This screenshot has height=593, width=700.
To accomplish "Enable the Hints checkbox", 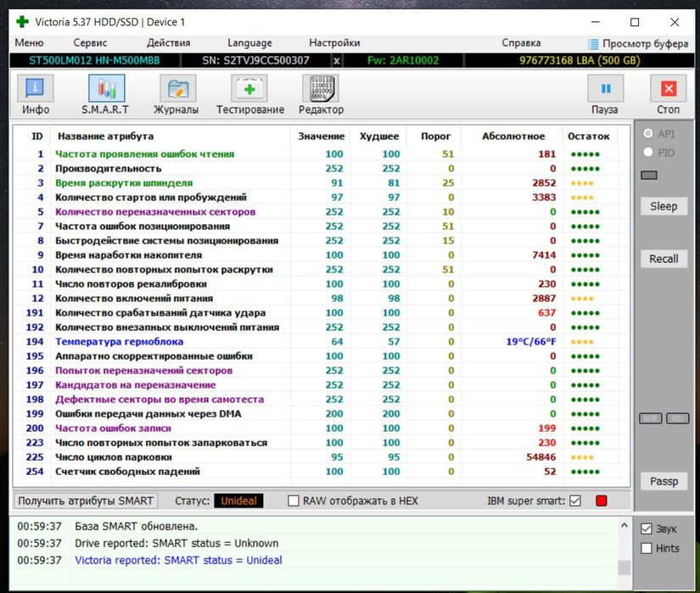I will 646,548.
